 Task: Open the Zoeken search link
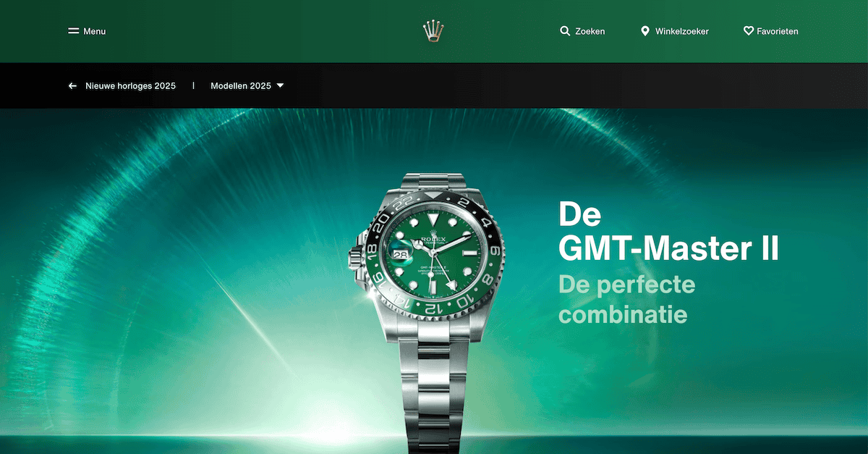[590, 31]
